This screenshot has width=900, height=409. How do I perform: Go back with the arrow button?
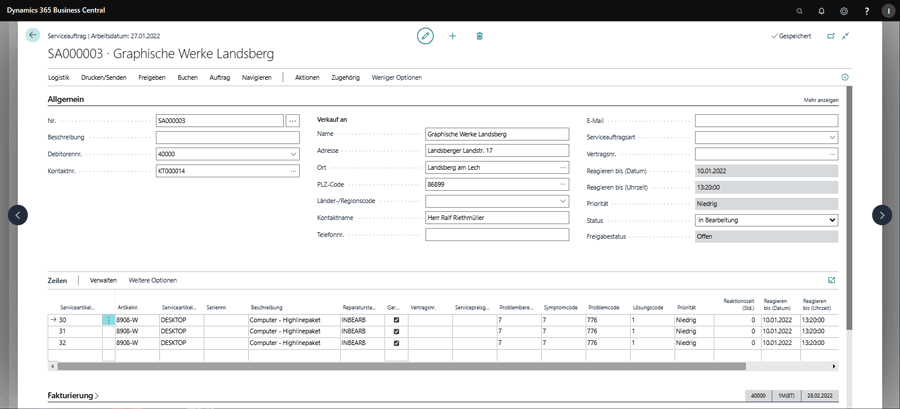[x=33, y=35]
